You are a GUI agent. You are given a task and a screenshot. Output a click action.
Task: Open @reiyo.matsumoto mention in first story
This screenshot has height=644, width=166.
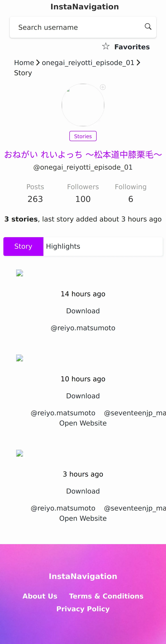point(83,328)
